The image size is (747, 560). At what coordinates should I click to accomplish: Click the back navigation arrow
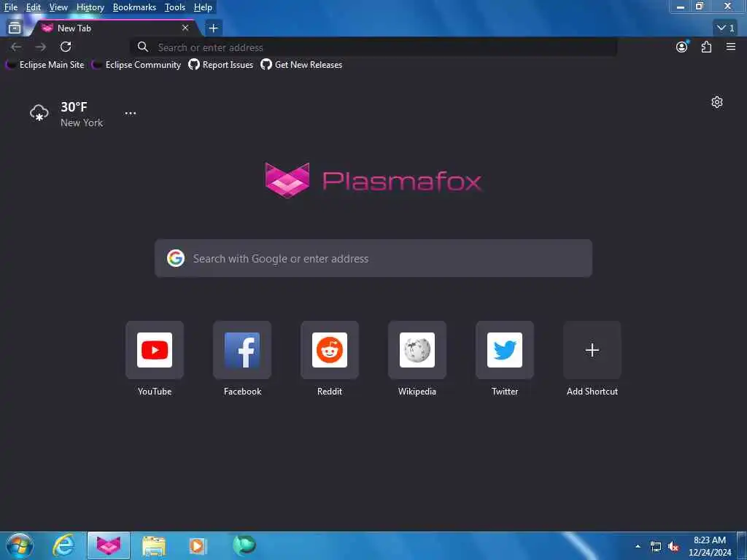tap(16, 47)
